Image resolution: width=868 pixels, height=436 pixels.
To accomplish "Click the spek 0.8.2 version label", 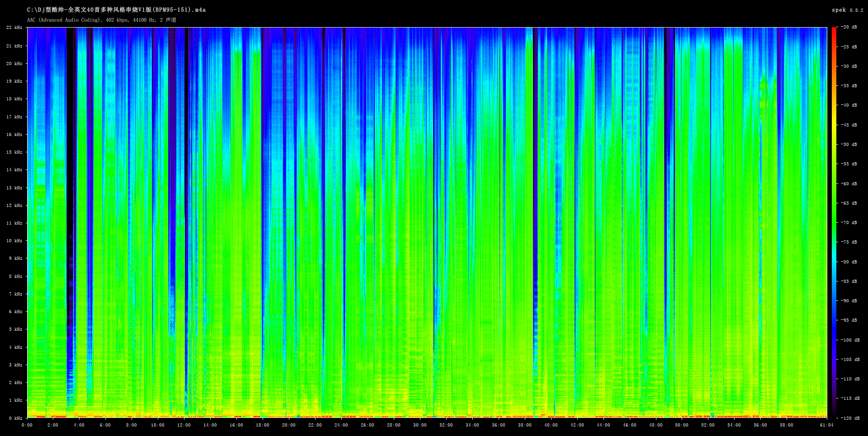I will tap(847, 10).
